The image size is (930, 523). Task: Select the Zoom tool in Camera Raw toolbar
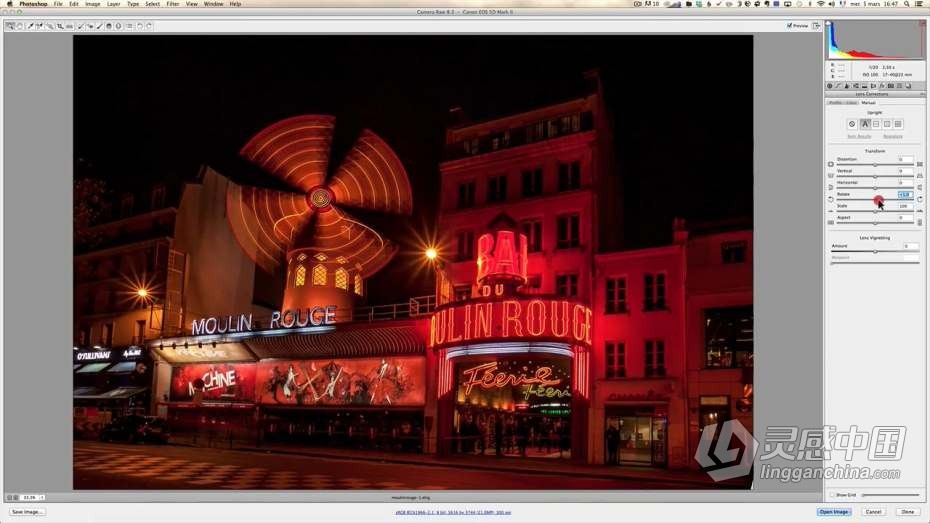coord(10,26)
